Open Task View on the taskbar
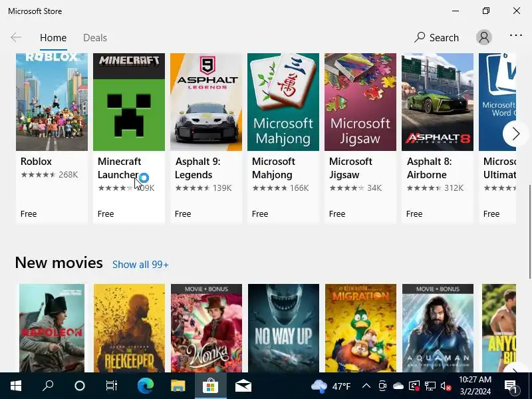532x399 pixels. [x=111, y=386]
